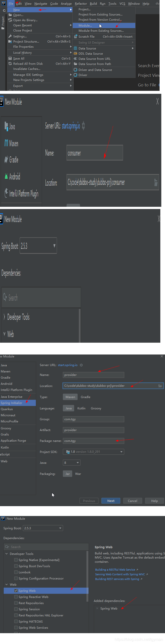Click the Data Source from URL icon

pyautogui.click(x=75, y=59)
